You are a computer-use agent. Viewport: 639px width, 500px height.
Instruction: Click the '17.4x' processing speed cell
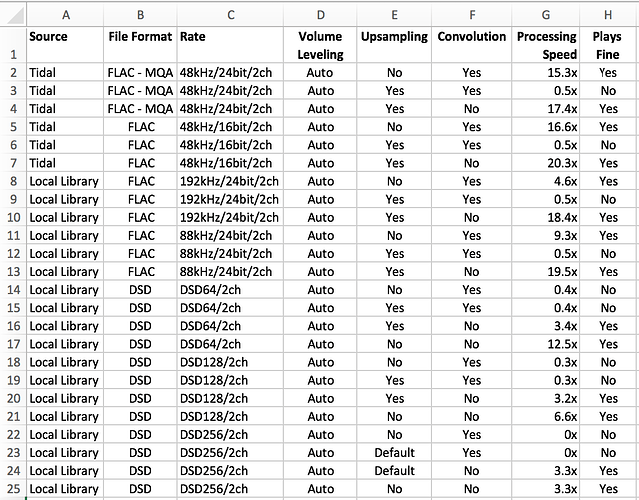[546, 109]
